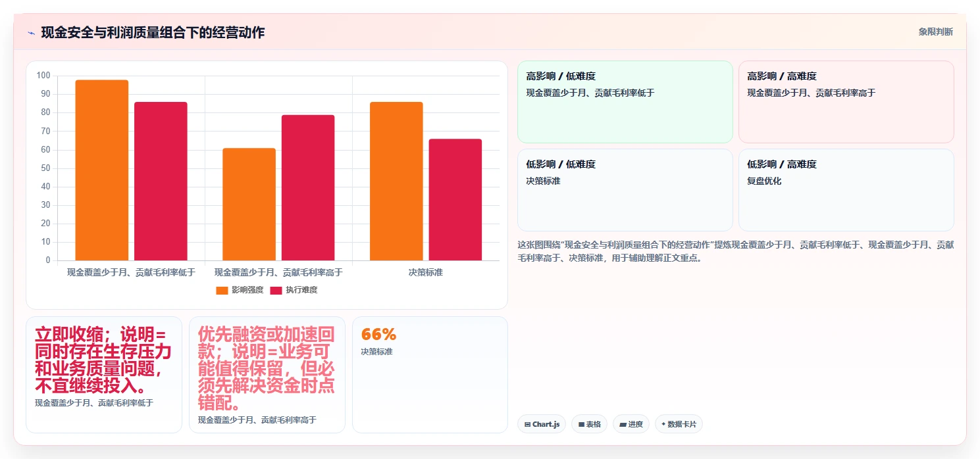The image size is (980, 459).
Task: Click the x-axis label 现金覆盖少于月、贡献毛利率高于
Action: pos(278,272)
